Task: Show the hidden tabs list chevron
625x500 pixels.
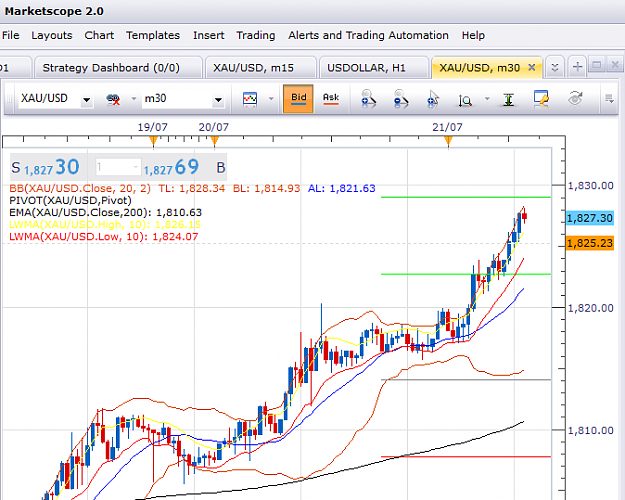Action: 554,67
